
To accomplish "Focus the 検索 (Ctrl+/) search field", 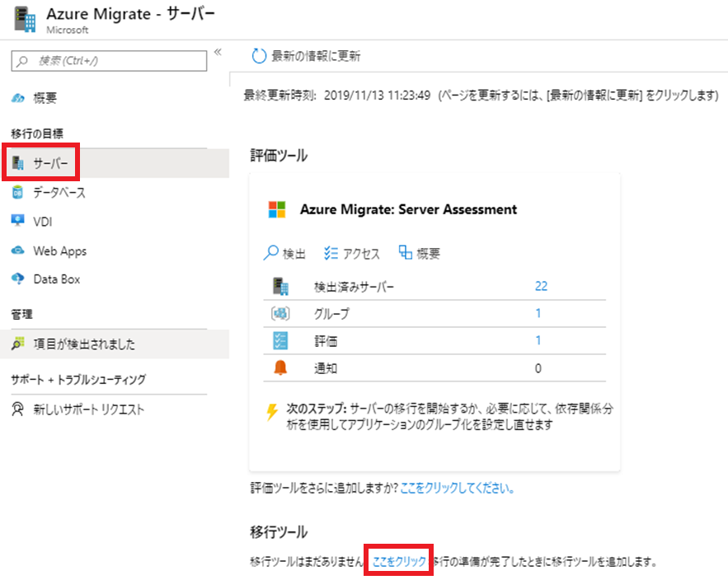I will point(109,61).
